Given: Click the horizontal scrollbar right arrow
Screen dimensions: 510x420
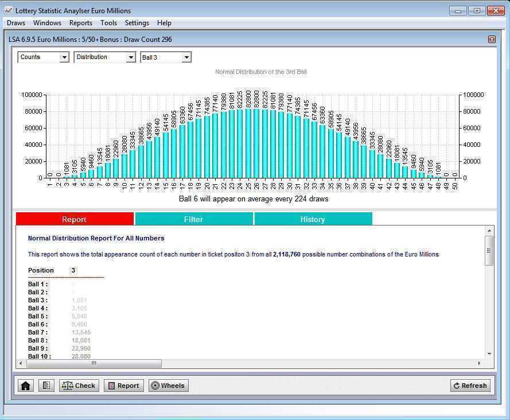Looking at the screenshot, I should click(479, 363).
